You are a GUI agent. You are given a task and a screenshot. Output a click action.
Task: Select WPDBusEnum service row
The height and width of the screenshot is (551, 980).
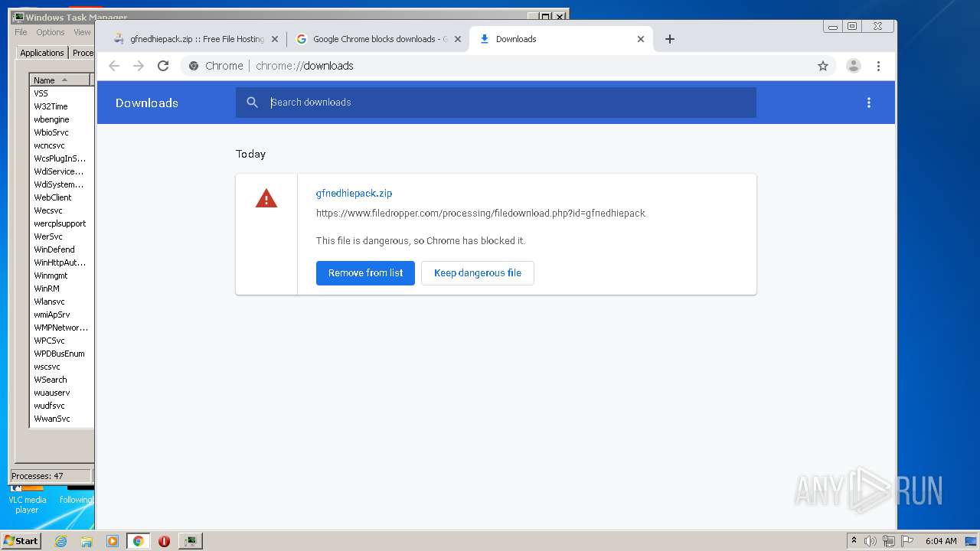61,354
